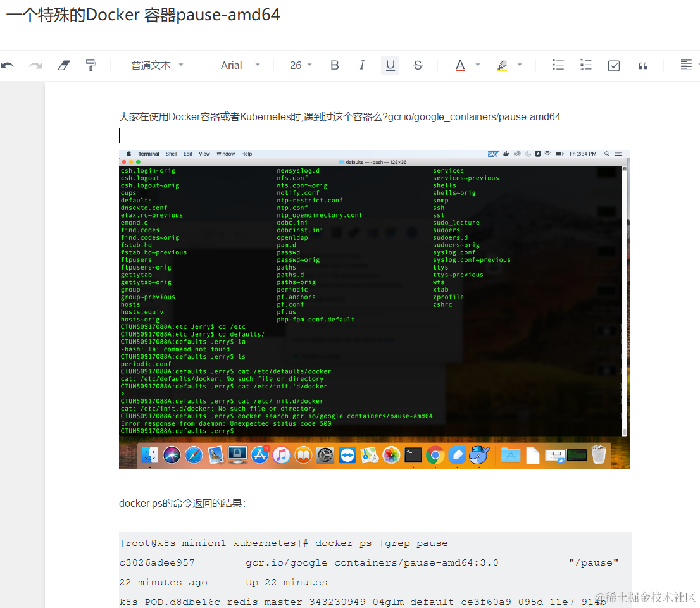Insert a checkbox task list
This screenshot has width=700, height=608.
click(614, 66)
